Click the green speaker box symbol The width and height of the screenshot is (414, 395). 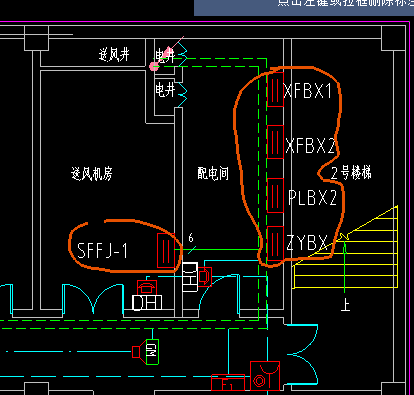tap(152, 352)
